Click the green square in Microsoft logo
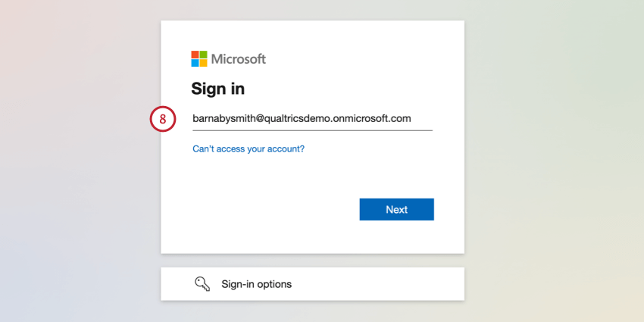The width and height of the screenshot is (644, 322). (204, 55)
